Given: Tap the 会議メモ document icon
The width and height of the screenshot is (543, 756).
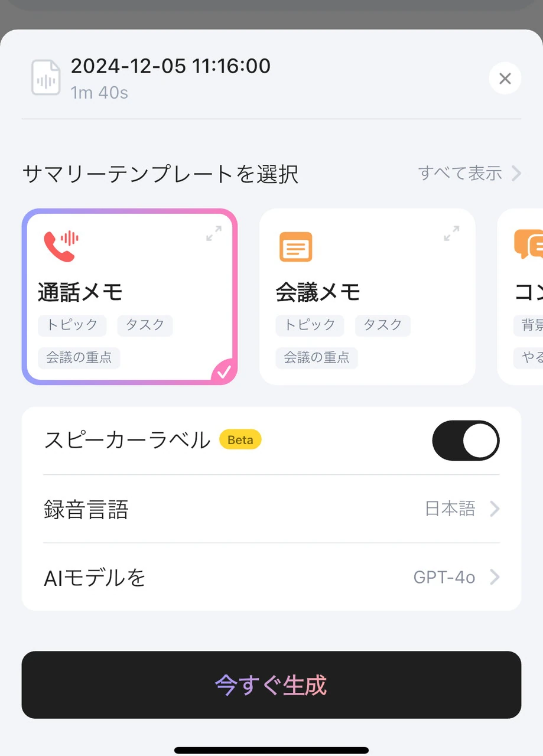Looking at the screenshot, I should click(x=295, y=246).
